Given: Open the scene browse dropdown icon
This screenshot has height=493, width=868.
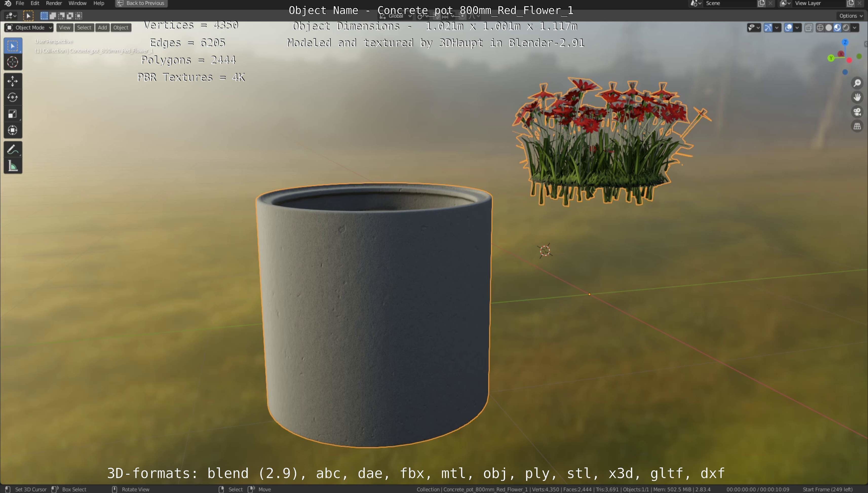Looking at the screenshot, I should tap(696, 3).
